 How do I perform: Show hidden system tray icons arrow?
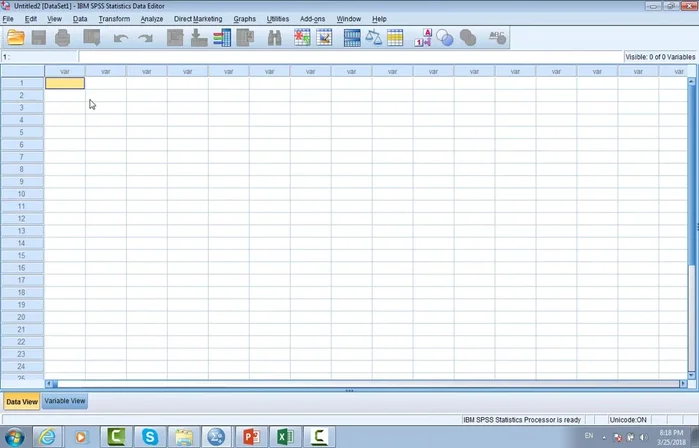click(604, 438)
